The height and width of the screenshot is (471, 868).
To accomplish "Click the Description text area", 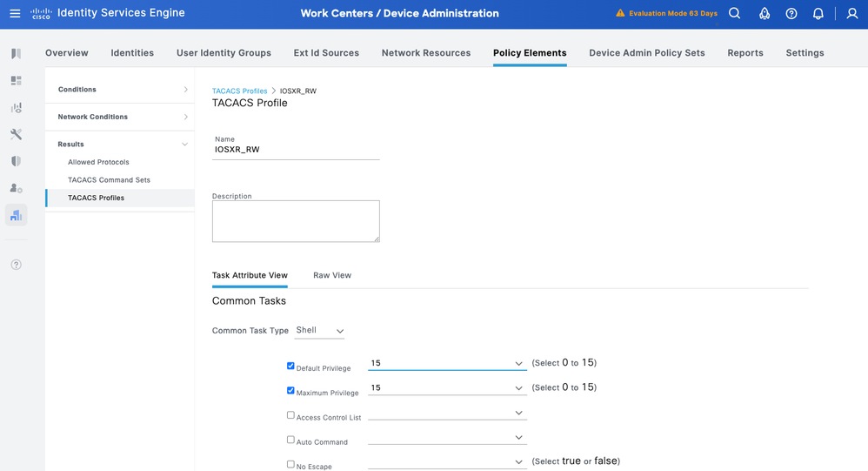I will click(x=296, y=221).
